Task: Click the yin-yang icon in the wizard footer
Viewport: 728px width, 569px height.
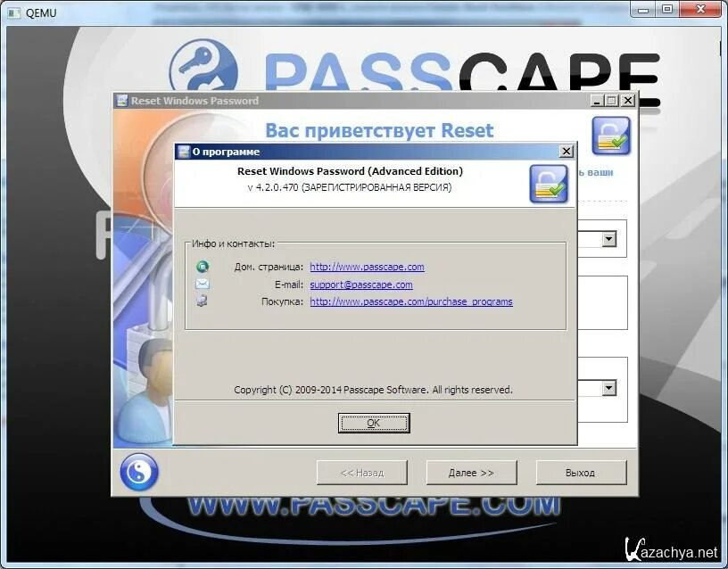Action: [x=139, y=472]
